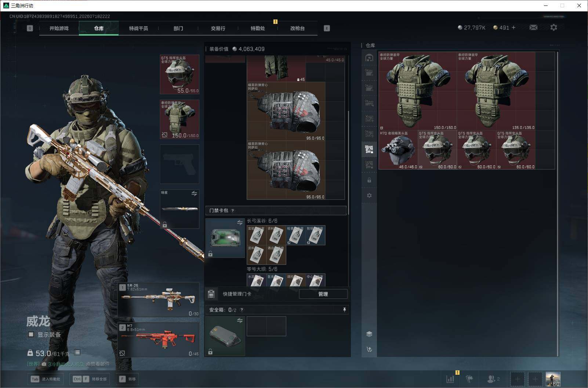Image resolution: width=588 pixels, height=388 pixels.
Task: Click the 零号大坝: 5/6 label
Action: [x=262, y=269]
